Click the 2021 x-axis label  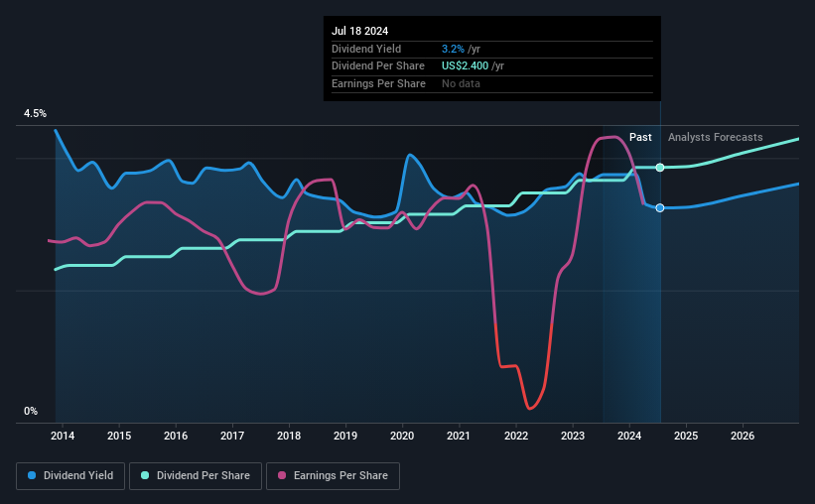coord(459,436)
